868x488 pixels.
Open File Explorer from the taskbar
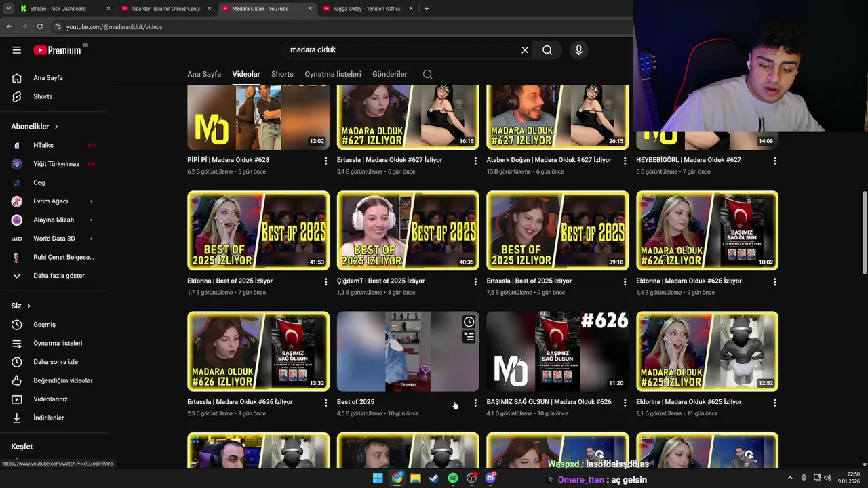click(x=415, y=478)
